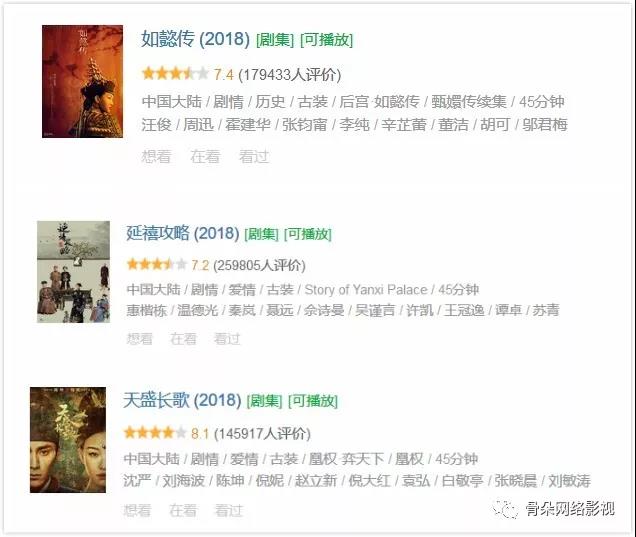Mark 如懿传 as 在看
Screen dimensions: 636x537
pos(205,157)
